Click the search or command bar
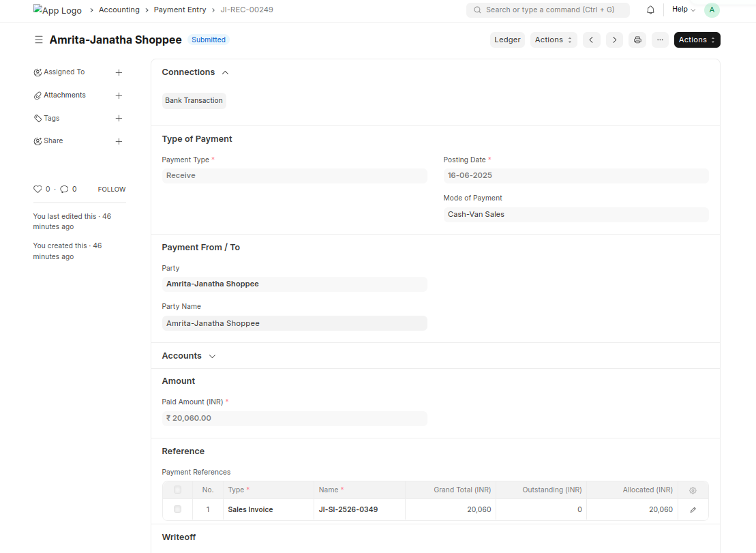Screen dimensions: 756x553 (x=547, y=10)
